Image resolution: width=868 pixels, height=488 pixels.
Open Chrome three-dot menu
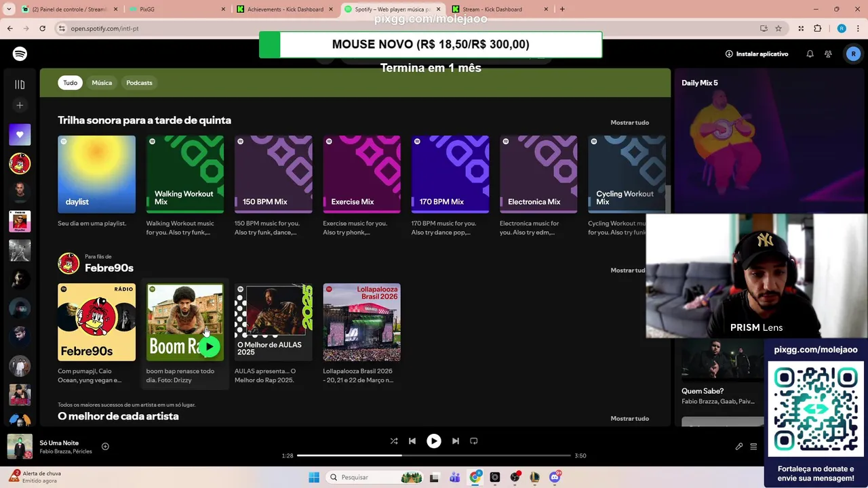tap(858, 28)
